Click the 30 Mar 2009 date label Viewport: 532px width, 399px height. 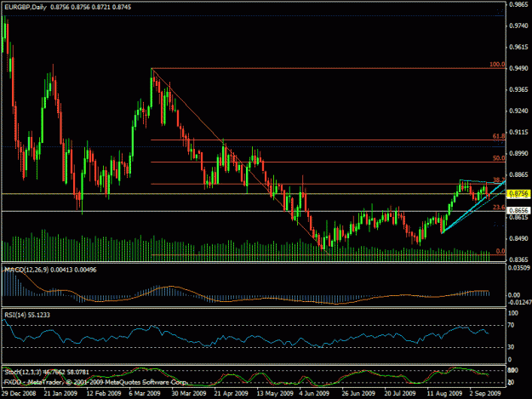(189, 394)
